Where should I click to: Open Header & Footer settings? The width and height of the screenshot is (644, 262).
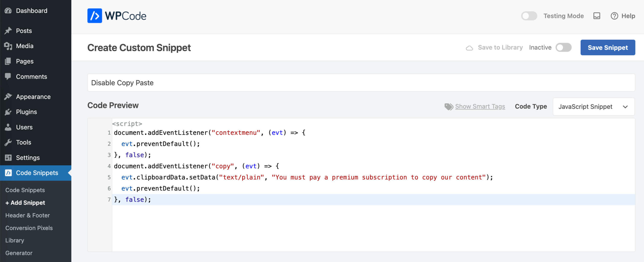pos(28,215)
